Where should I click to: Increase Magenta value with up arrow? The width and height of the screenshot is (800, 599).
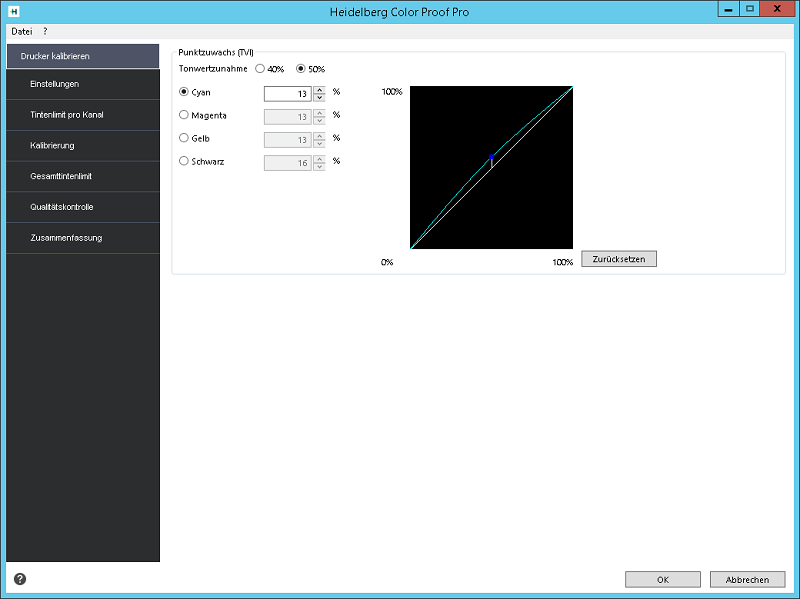319,113
